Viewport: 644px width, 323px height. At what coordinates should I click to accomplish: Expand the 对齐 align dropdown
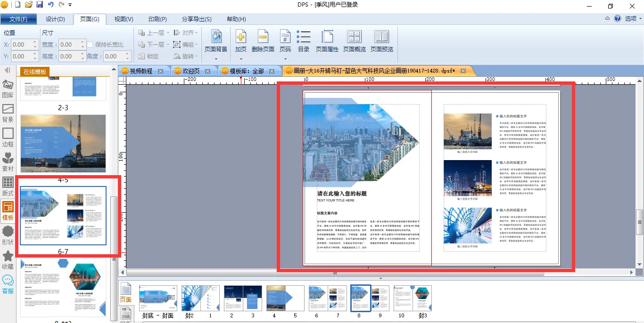coord(196,33)
